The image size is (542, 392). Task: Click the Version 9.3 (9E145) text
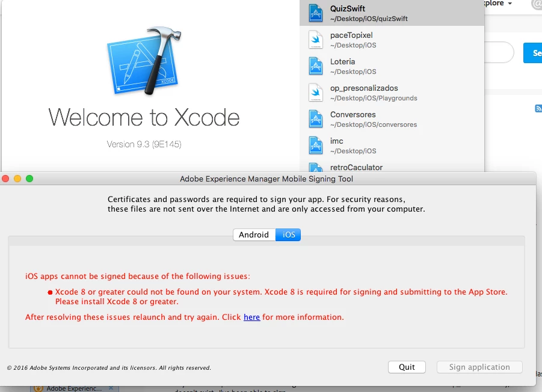point(144,144)
